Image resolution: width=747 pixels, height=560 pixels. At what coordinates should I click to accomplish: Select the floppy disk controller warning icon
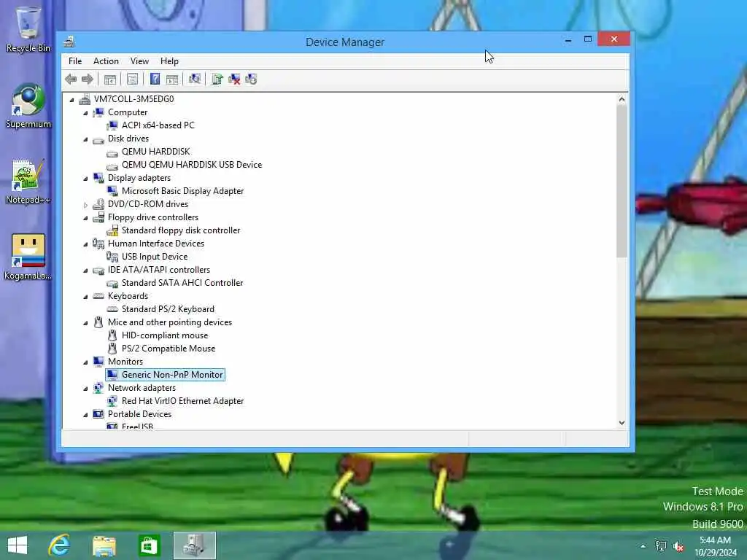tap(112, 230)
